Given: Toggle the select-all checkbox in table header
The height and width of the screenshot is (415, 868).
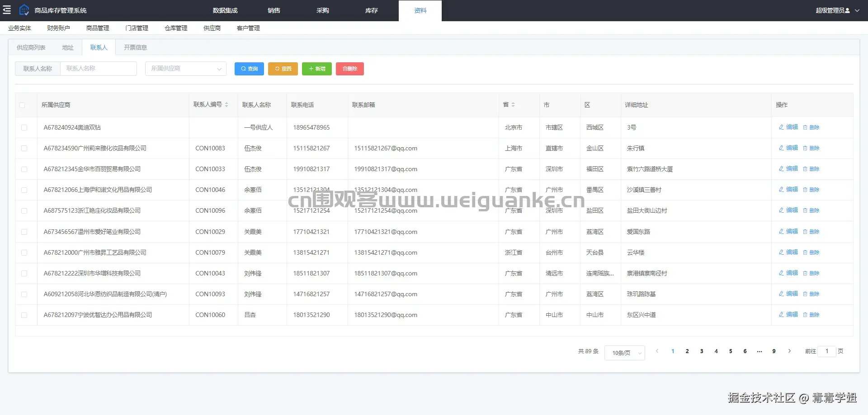Looking at the screenshot, I should [22, 105].
